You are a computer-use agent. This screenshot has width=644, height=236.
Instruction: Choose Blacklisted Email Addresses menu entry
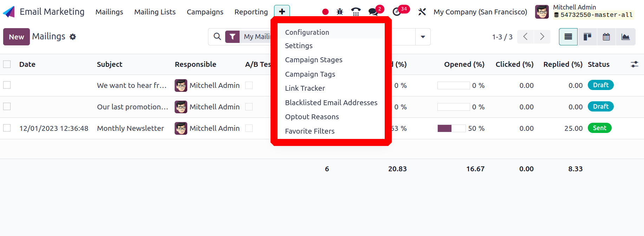pyautogui.click(x=331, y=103)
